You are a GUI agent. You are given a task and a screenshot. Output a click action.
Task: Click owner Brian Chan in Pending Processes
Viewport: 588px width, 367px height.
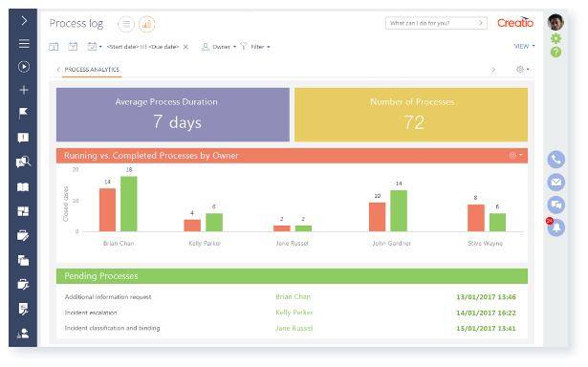click(294, 297)
